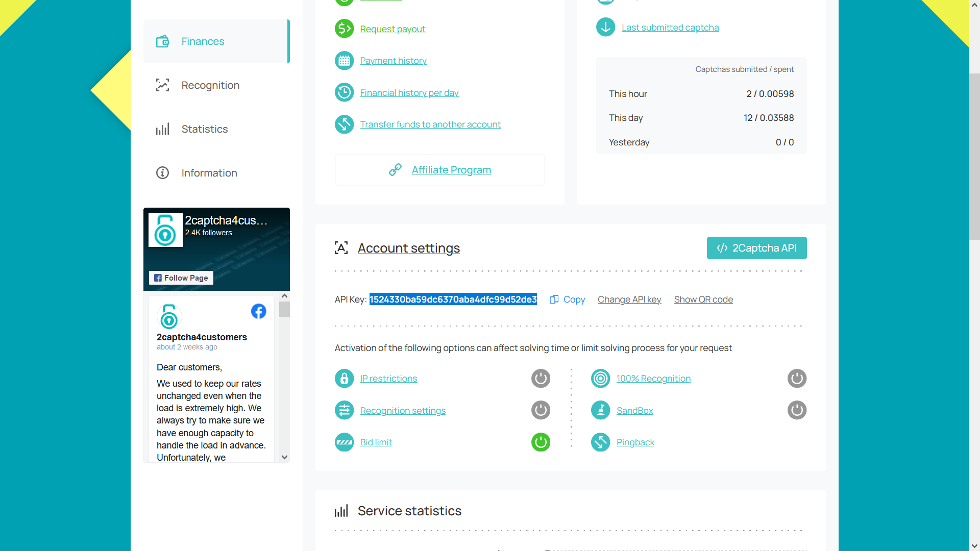The width and height of the screenshot is (980, 551).
Task: Expand the 2Captcha API button menu
Action: coord(756,247)
